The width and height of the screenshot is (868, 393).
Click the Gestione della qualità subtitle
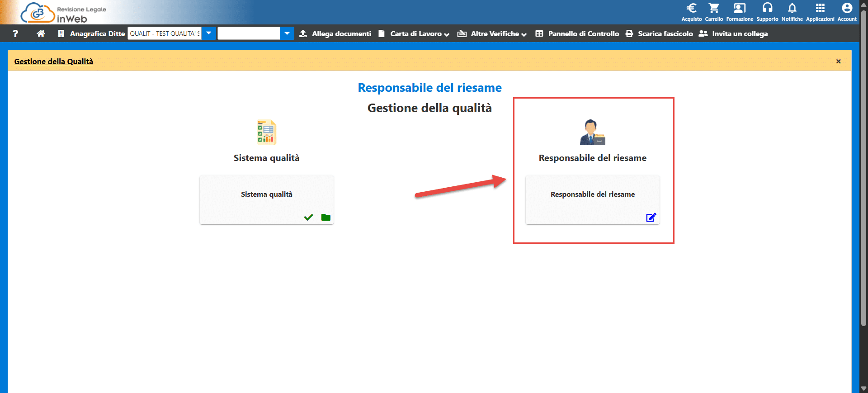[429, 108]
